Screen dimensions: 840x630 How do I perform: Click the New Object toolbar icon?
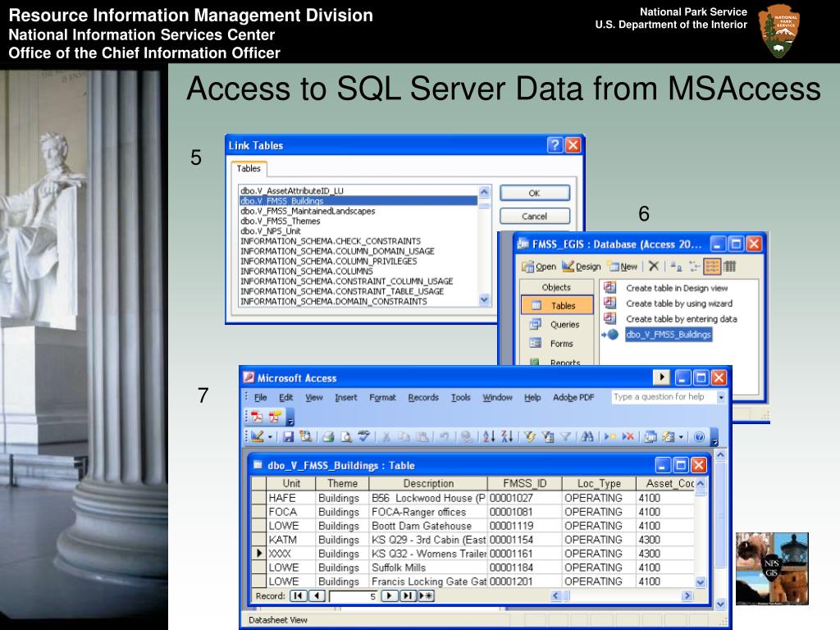click(668, 436)
